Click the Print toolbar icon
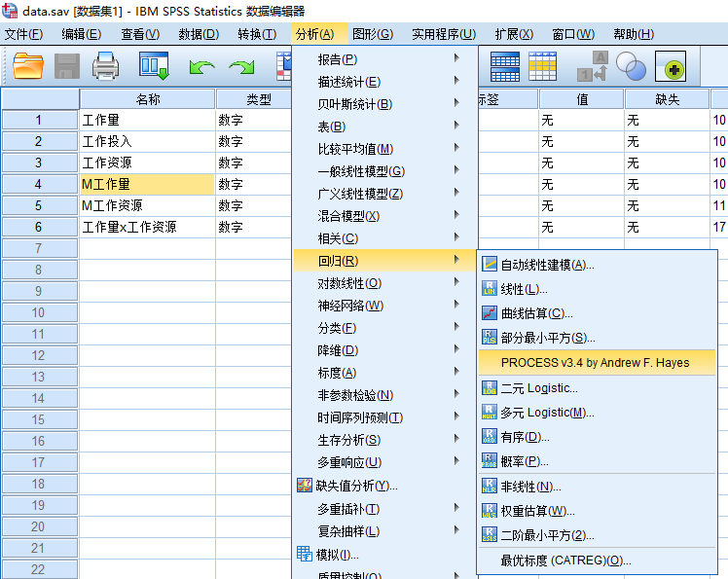 click(x=106, y=65)
